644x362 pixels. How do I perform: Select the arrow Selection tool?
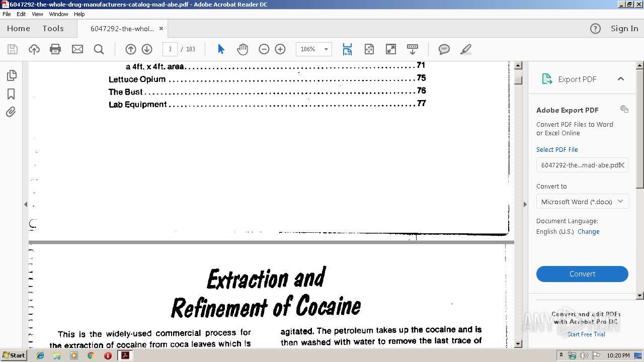tap(221, 49)
